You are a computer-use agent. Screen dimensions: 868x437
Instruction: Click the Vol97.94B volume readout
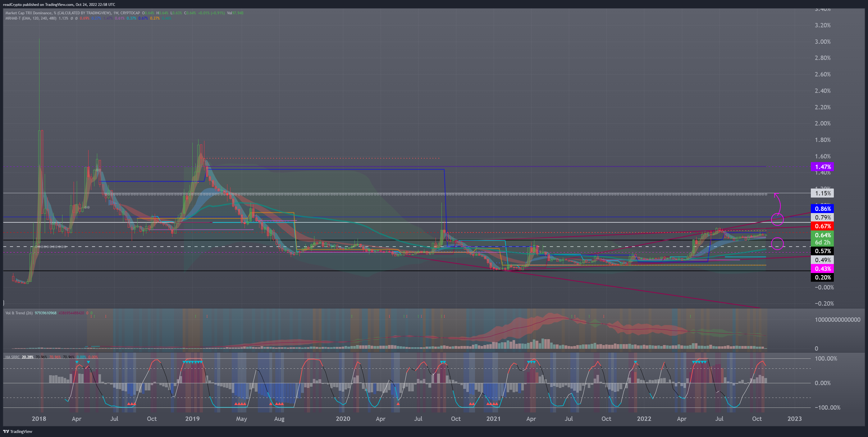(x=235, y=13)
